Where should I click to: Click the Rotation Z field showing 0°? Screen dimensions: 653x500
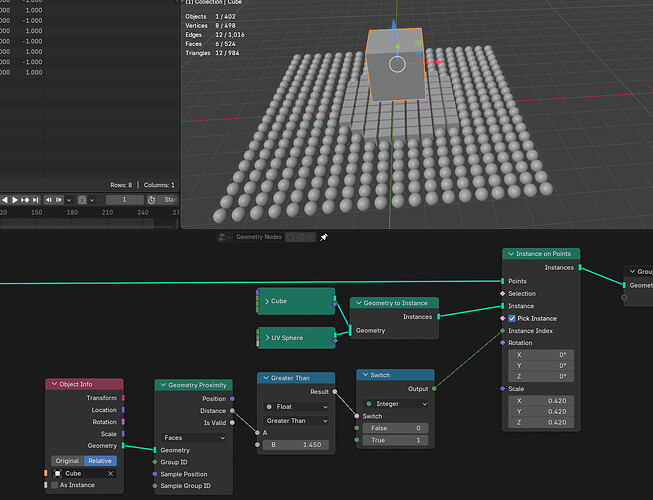pos(541,376)
